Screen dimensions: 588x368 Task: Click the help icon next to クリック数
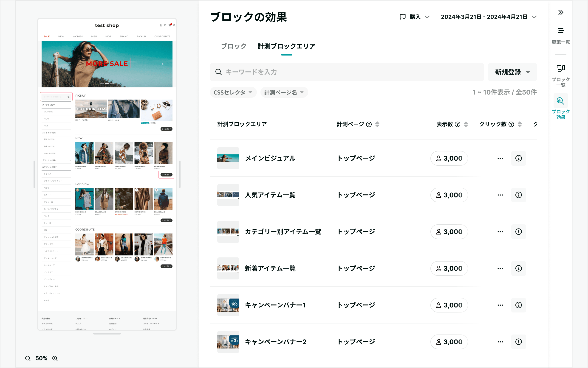coord(511,124)
